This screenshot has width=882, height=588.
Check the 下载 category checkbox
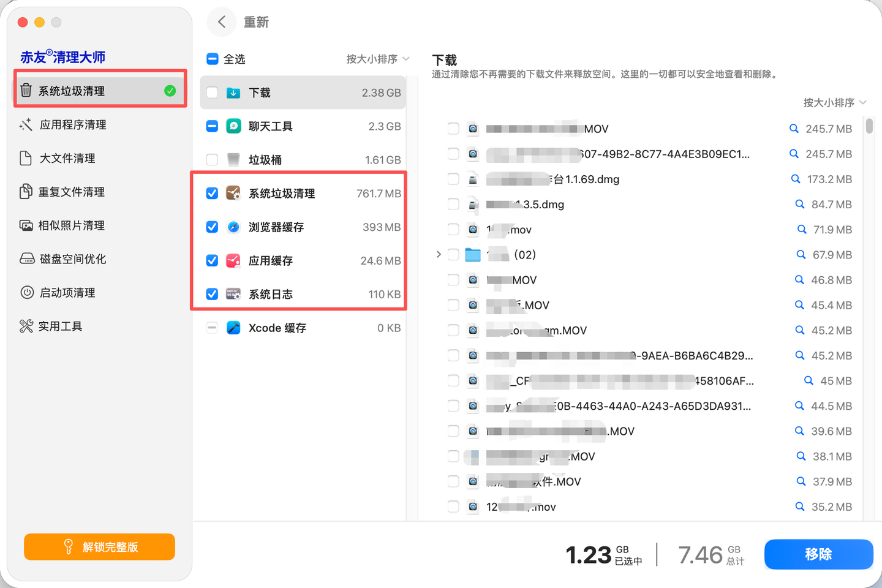(212, 92)
